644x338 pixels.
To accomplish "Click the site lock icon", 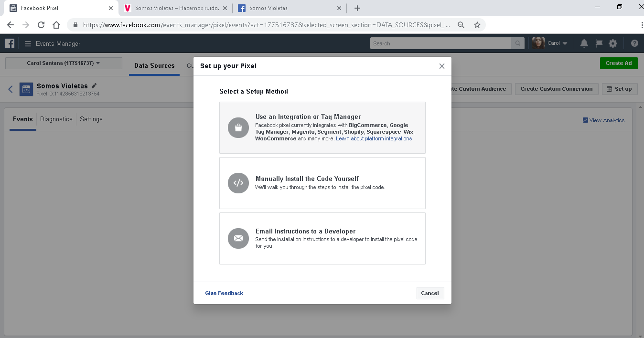I will 75,25.
